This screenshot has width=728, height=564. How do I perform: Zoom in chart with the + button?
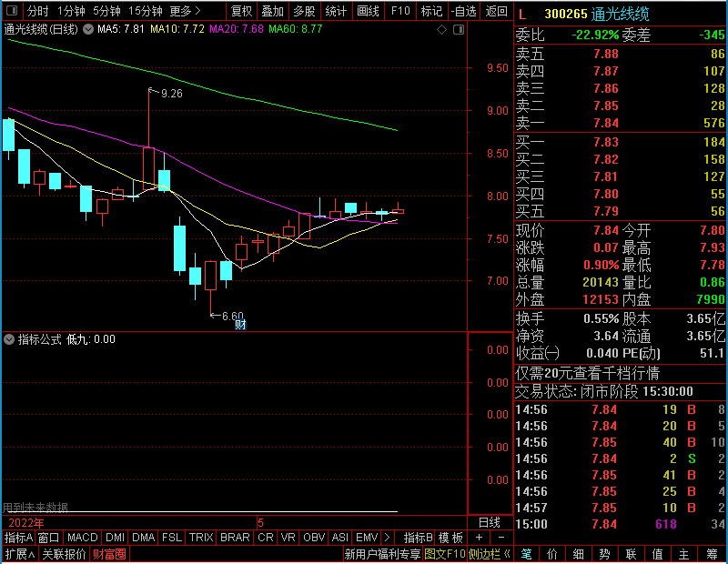tap(480, 538)
